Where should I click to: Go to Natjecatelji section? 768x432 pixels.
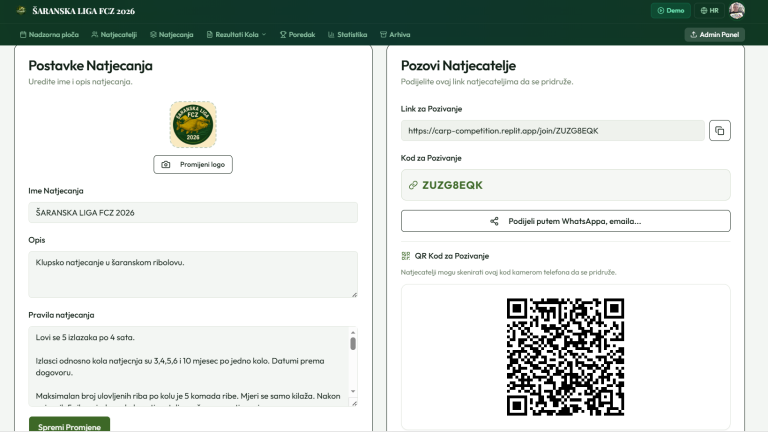click(114, 35)
